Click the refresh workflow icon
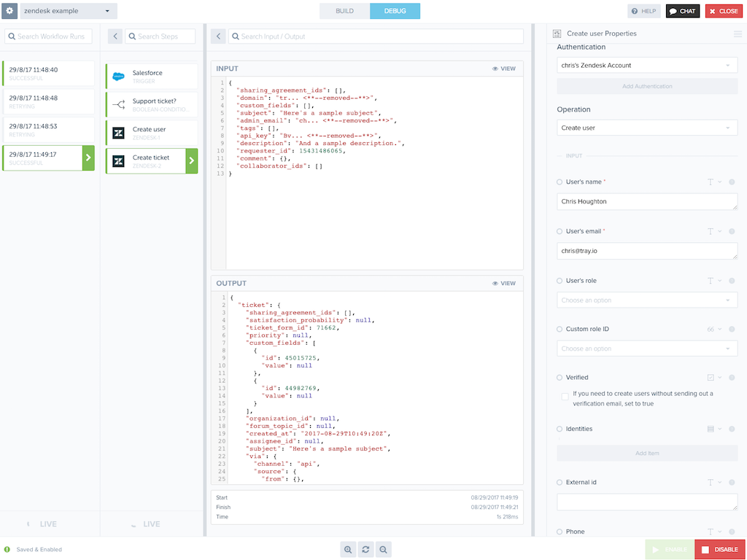 [x=365, y=549]
